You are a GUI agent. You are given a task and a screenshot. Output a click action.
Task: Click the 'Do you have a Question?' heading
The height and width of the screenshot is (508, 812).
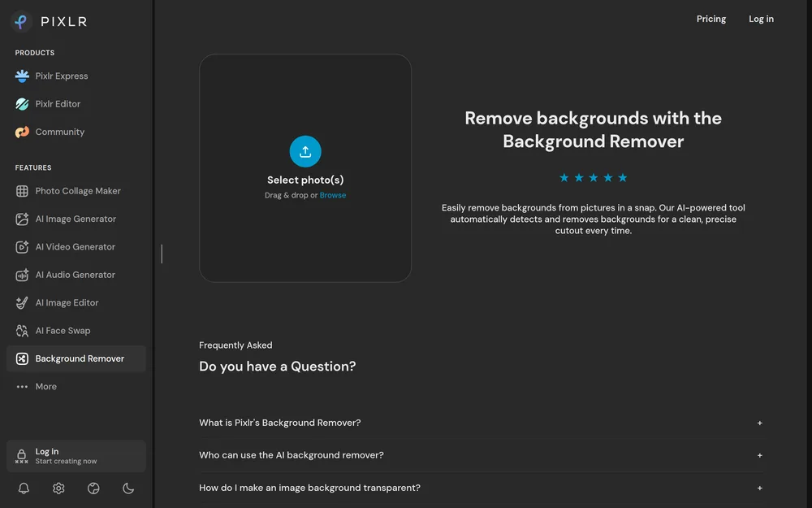(x=277, y=367)
